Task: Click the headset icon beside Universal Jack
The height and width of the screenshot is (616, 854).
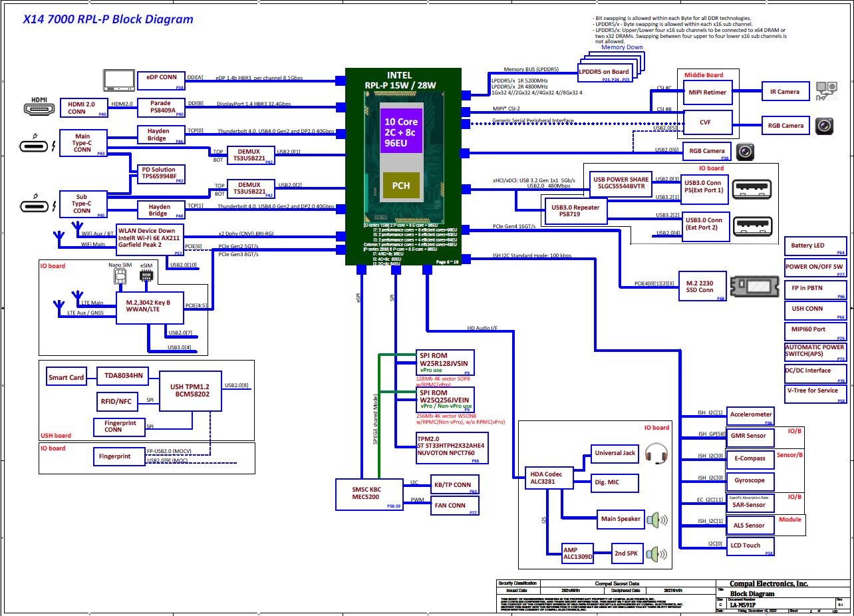Action: pyautogui.click(x=656, y=454)
